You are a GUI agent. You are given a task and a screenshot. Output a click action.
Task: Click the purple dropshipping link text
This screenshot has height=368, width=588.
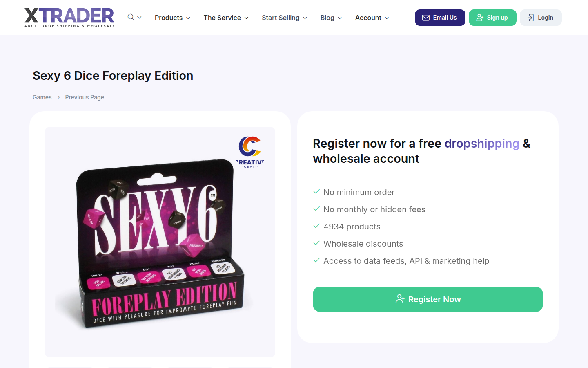pyautogui.click(x=482, y=144)
